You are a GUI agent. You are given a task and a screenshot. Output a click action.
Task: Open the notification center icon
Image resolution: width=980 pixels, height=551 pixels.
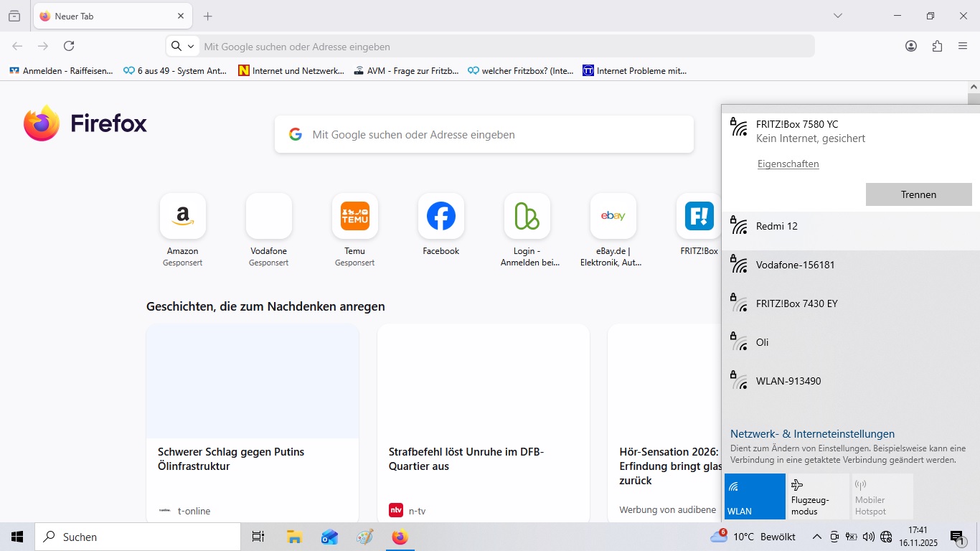957,537
